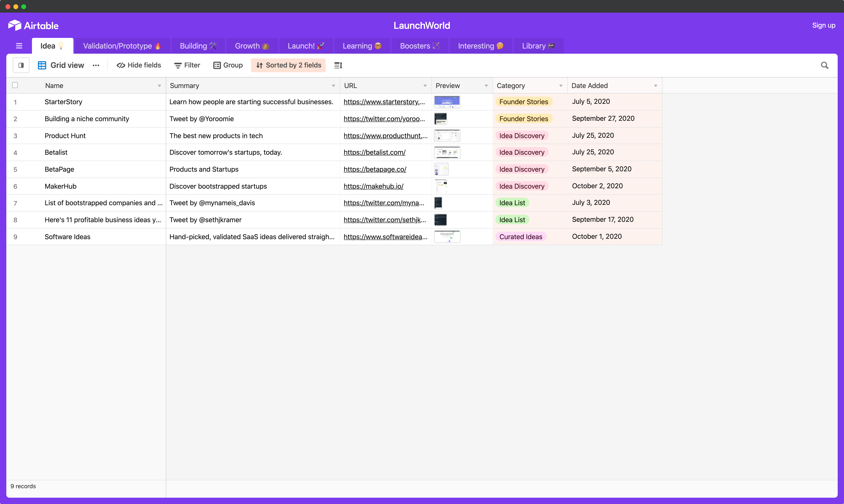Open the MakerHub preview thumbnail
The height and width of the screenshot is (504, 844).
click(x=441, y=186)
